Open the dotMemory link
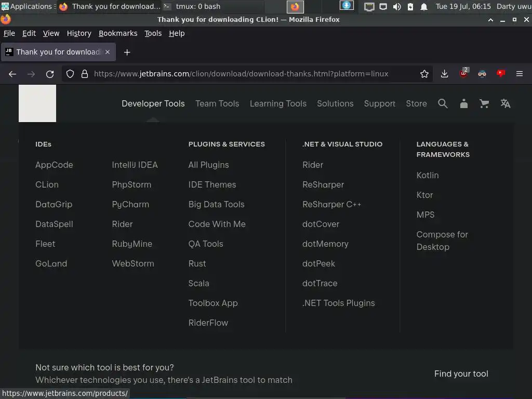Image resolution: width=532 pixels, height=399 pixels. tap(325, 244)
